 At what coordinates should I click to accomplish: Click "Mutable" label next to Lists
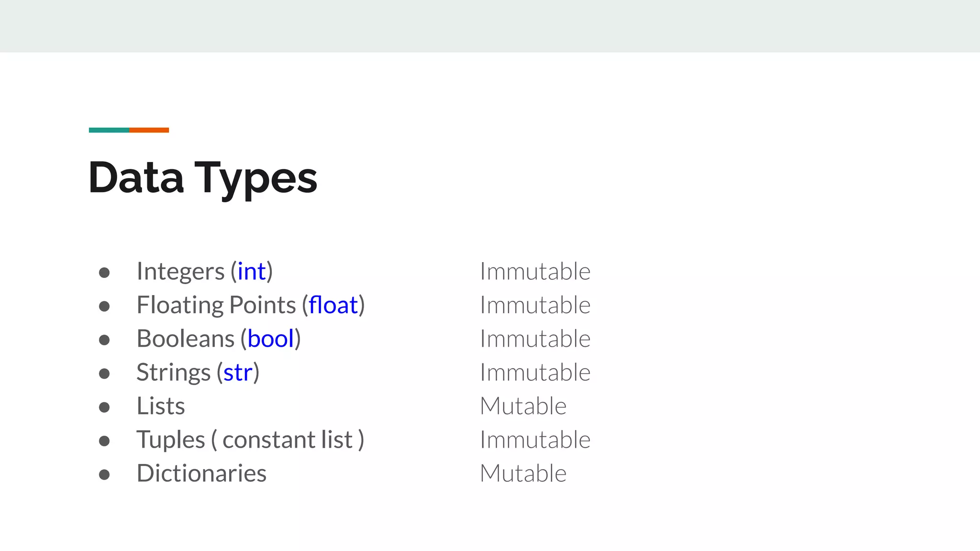coord(523,406)
